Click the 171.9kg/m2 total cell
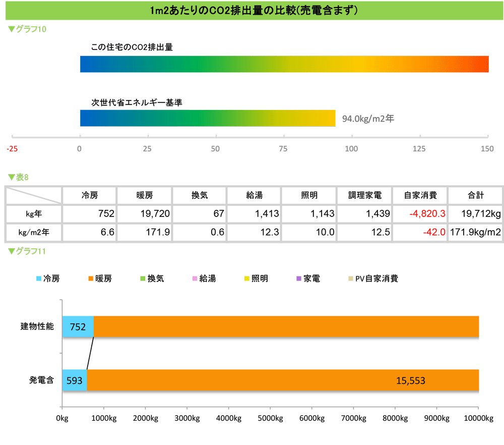Screen dimensions: 504x445 pyautogui.click(x=476, y=232)
